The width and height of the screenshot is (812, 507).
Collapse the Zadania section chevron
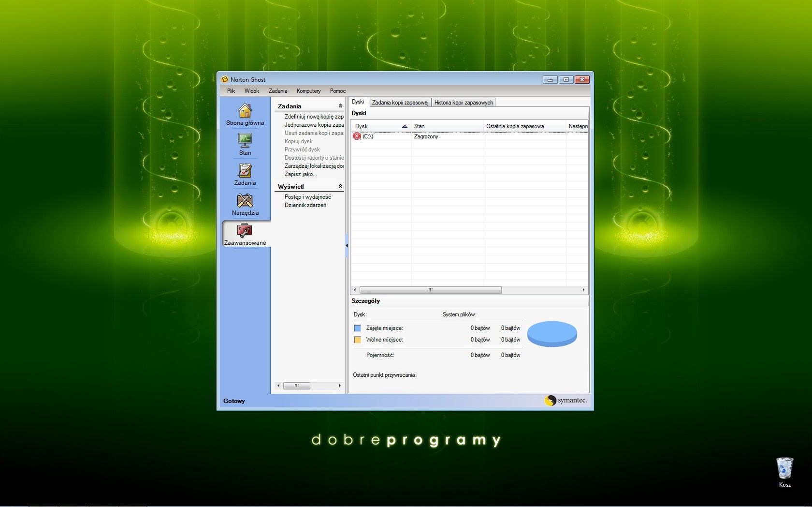pos(340,106)
